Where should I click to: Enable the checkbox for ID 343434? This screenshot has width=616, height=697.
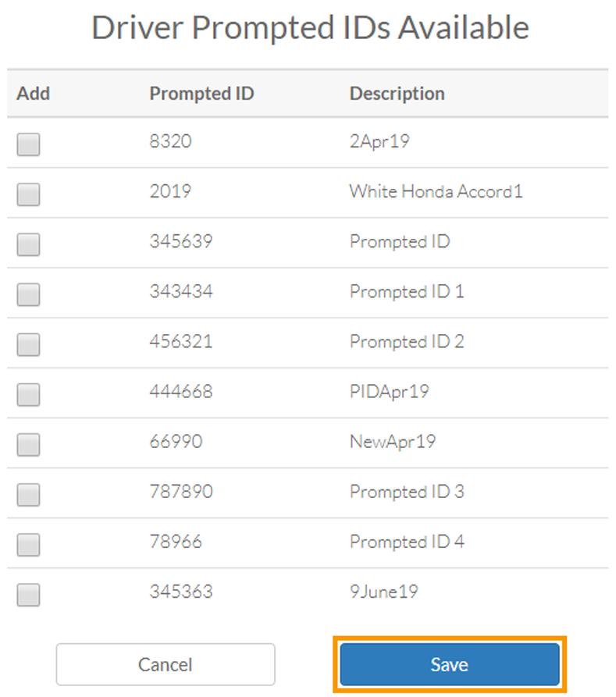pos(28,293)
